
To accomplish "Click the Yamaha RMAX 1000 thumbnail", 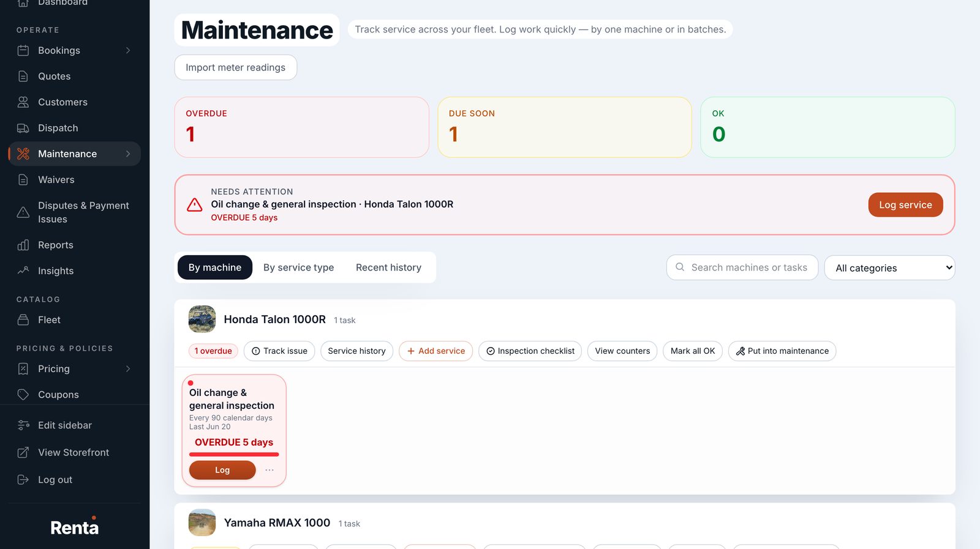I will point(202,523).
